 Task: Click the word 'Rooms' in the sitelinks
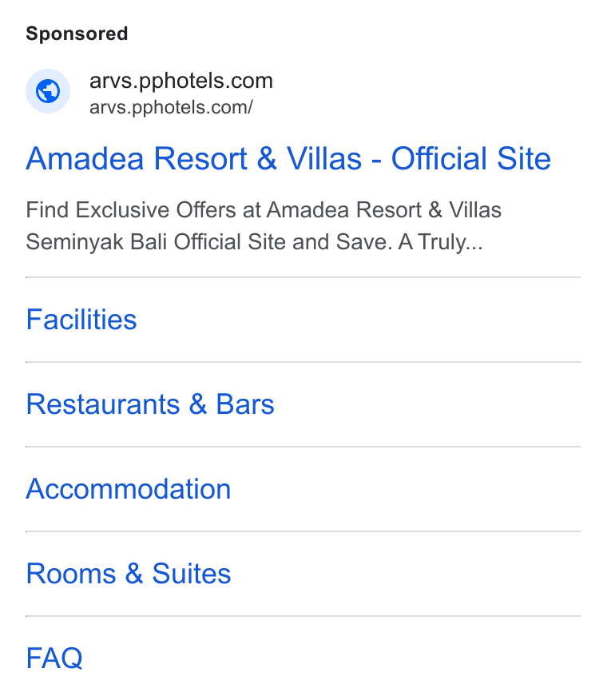pyautogui.click(x=71, y=574)
